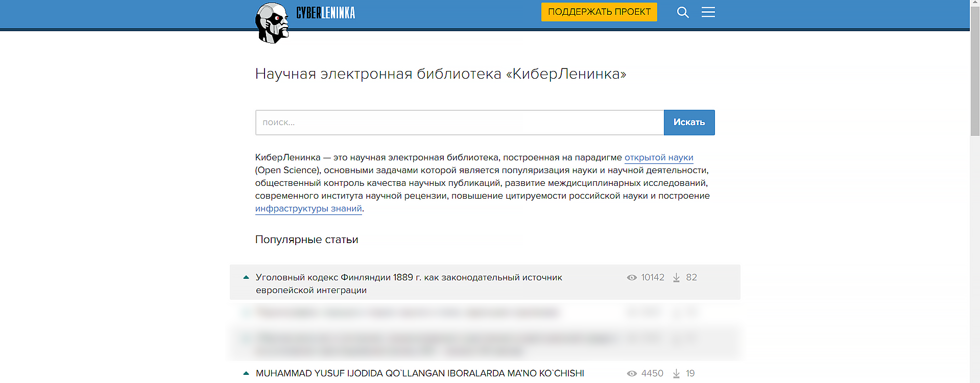Click the CyberLeninka head logo
This screenshot has width=980, height=383.
click(272, 23)
